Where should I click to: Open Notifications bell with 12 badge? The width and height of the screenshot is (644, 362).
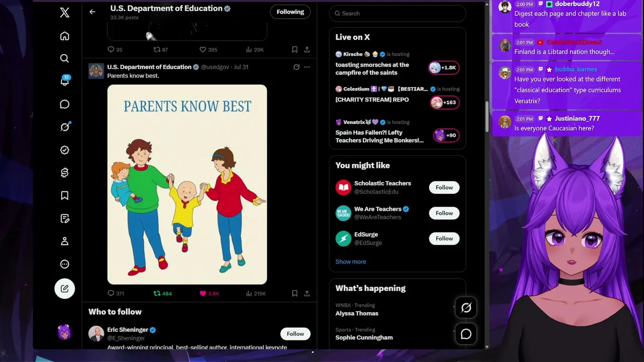(65, 81)
